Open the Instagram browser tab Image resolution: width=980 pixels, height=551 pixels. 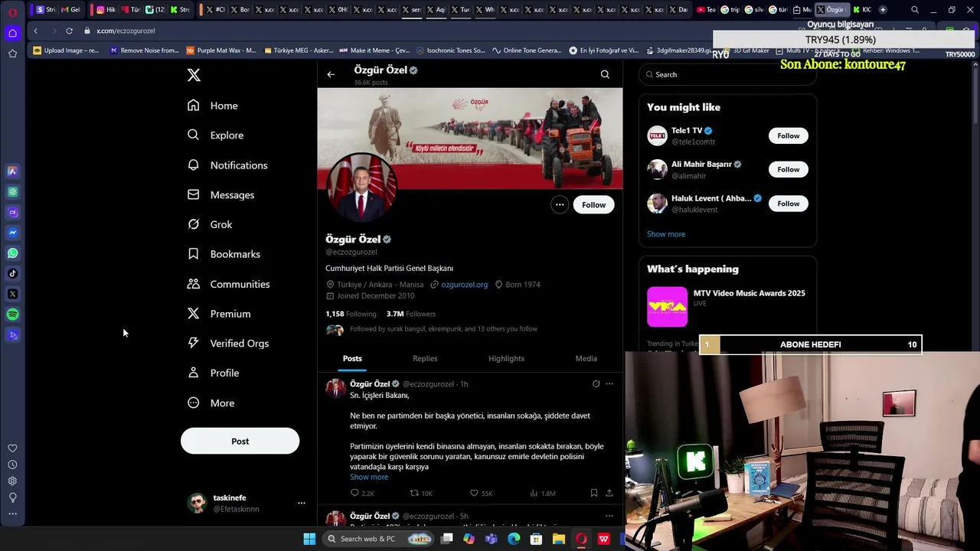point(105,9)
